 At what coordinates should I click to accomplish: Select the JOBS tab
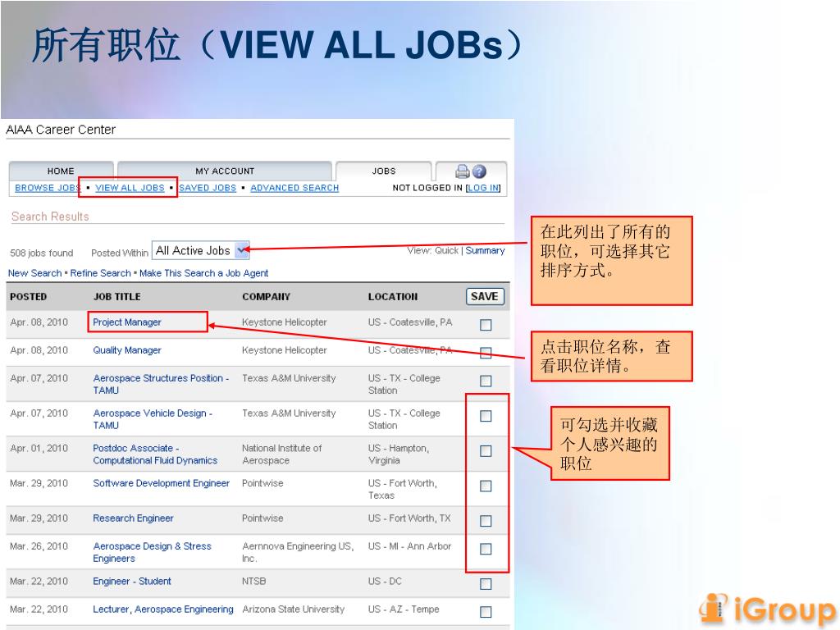[384, 171]
